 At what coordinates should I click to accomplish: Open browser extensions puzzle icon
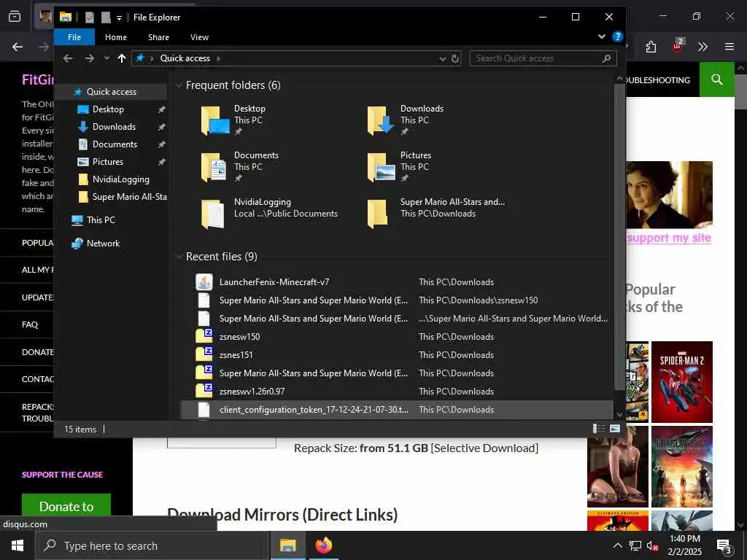point(651,47)
